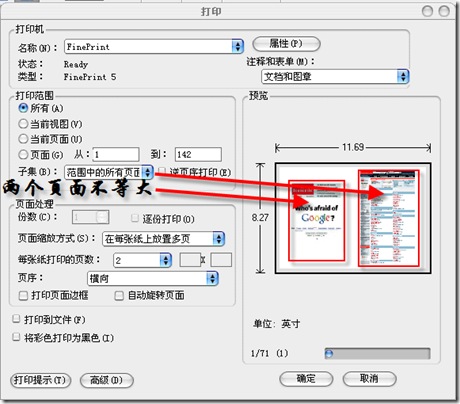
Task: Open the 页序 dropdown showing 横向
Action: pos(153,278)
